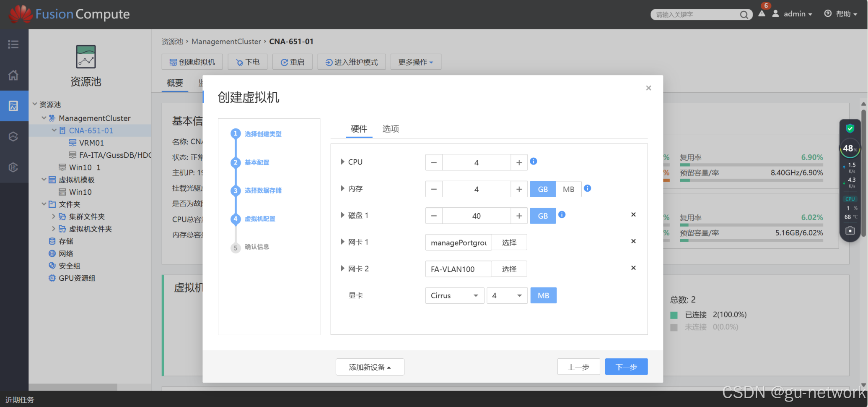Click the disk 1 GB unit button
The height and width of the screenshot is (407, 868).
(x=543, y=216)
